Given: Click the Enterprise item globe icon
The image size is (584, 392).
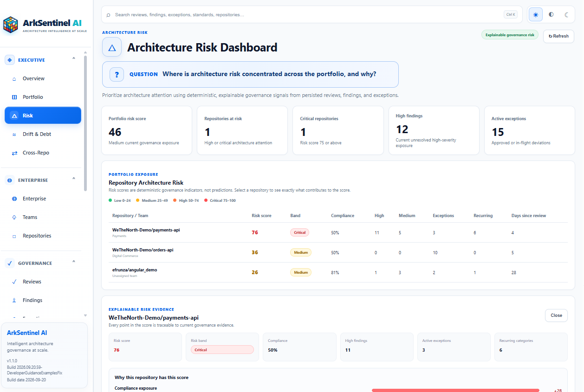Looking at the screenshot, I should pyautogui.click(x=14, y=199).
